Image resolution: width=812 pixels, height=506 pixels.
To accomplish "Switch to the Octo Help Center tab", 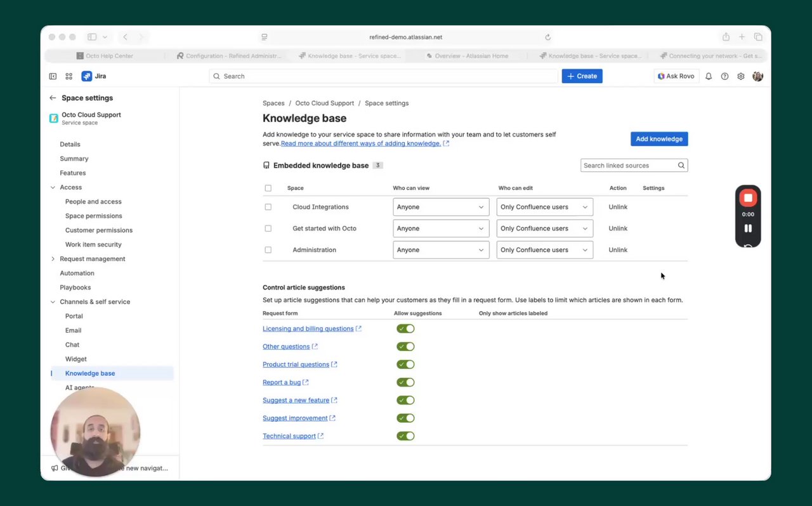I will (105, 56).
